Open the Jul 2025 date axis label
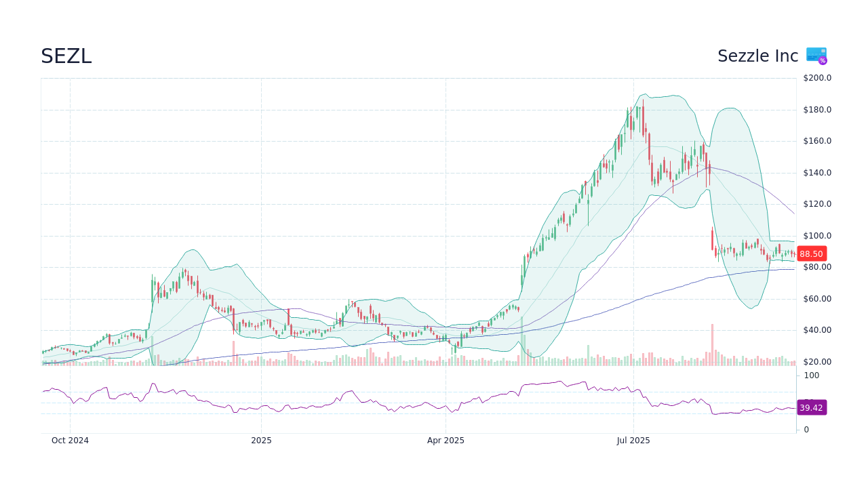Image resolution: width=868 pixels, height=488 pixels. tap(633, 441)
